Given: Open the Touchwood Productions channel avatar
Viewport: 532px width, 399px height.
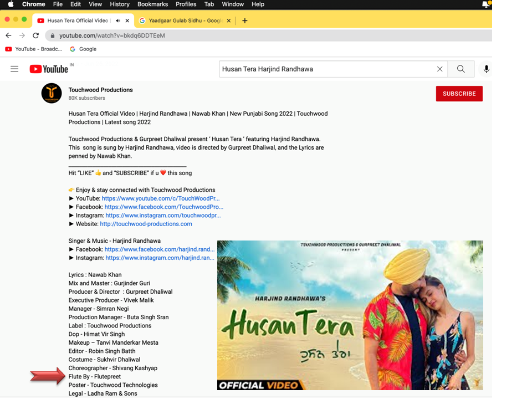Looking at the screenshot, I should [x=52, y=93].
